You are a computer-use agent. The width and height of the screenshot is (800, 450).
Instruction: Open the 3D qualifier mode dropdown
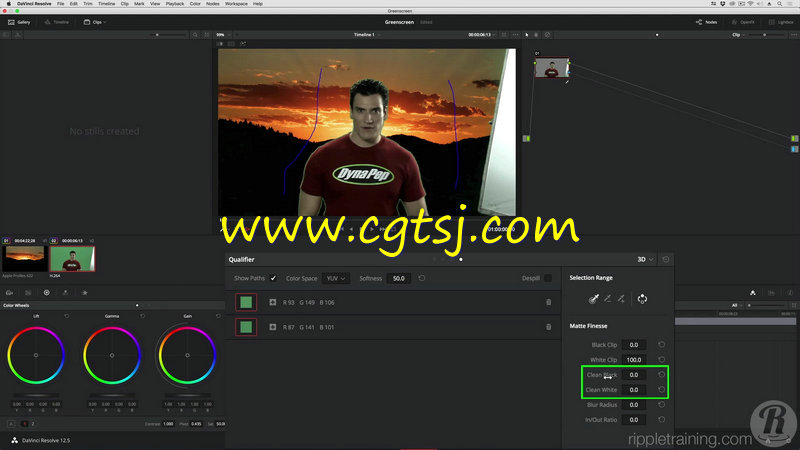tap(645, 259)
